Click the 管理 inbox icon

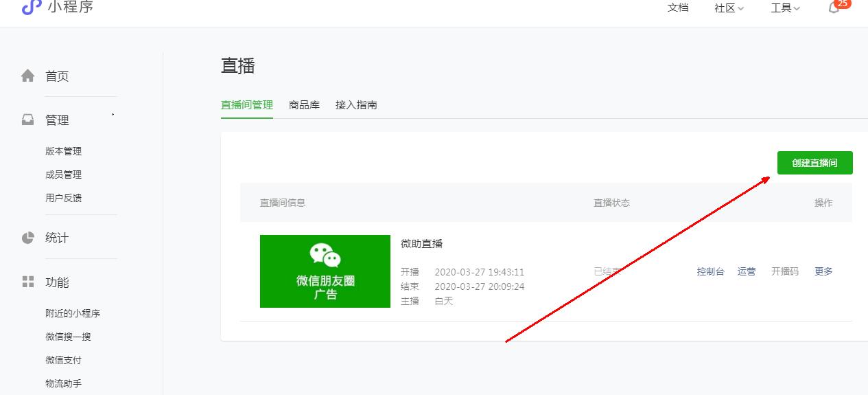(x=28, y=120)
